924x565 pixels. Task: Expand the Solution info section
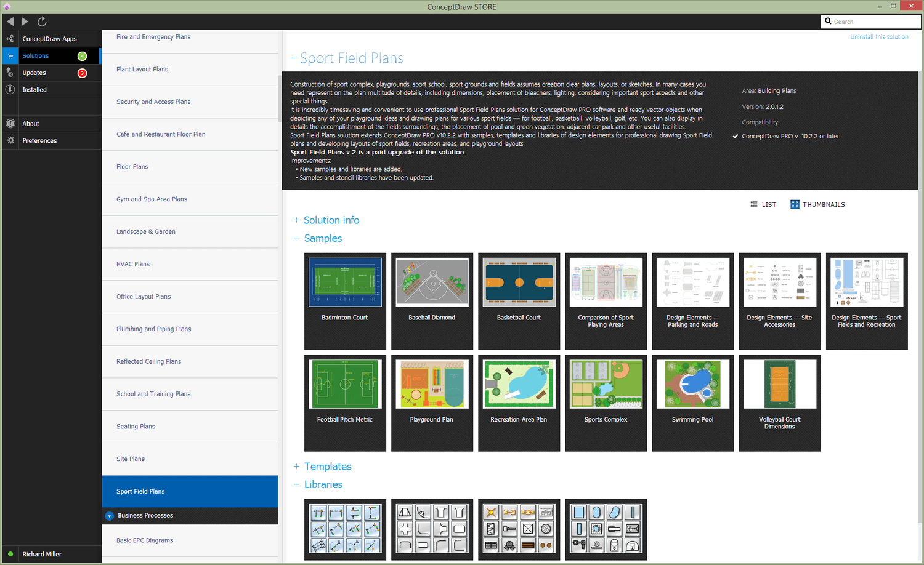pyautogui.click(x=296, y=220)
